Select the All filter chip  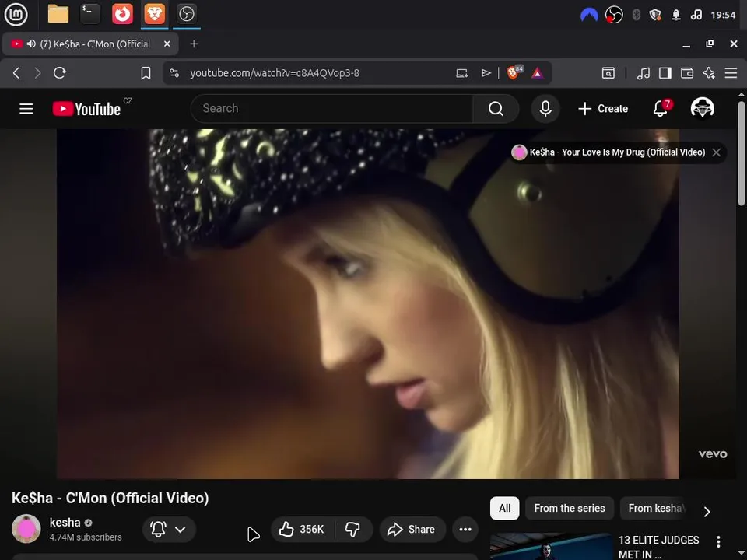tap(504, 508)
